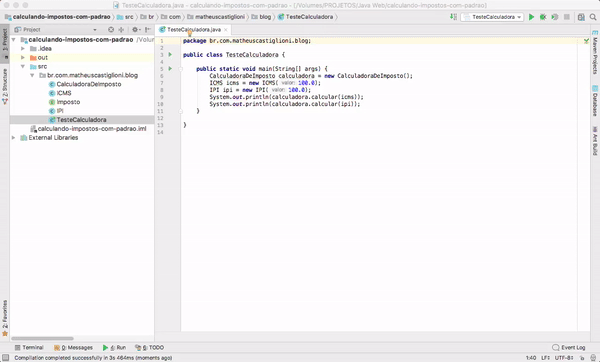Image resolution: width=600 pixels, height=362 pixels.
Task: Click the intention light bulb icon
Action: (x=189, y=34)
